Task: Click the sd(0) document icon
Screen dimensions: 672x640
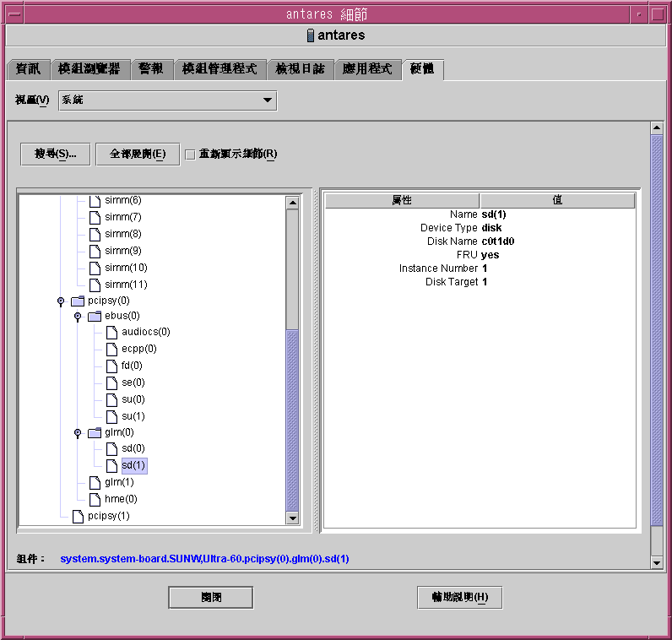Action: (111, 449)
